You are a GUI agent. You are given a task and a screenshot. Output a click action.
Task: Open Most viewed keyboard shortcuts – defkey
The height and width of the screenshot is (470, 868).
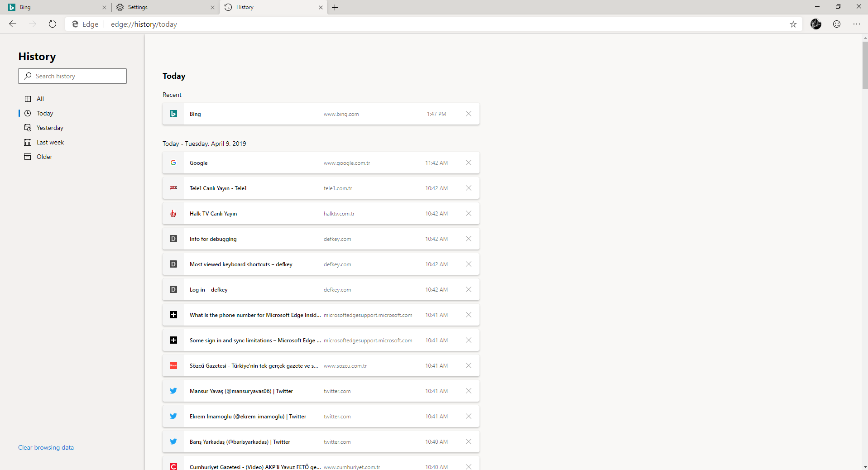tap(241, 264)
